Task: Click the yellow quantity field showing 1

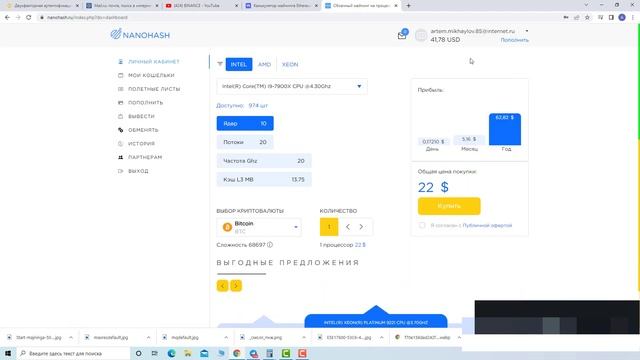Action: (x=329, y=227)
